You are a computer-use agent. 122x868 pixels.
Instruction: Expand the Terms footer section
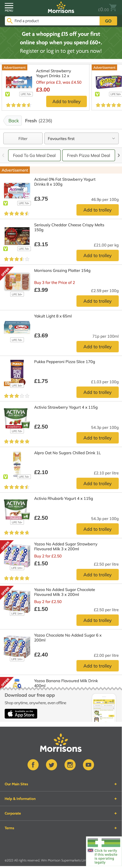coord(61,828)
